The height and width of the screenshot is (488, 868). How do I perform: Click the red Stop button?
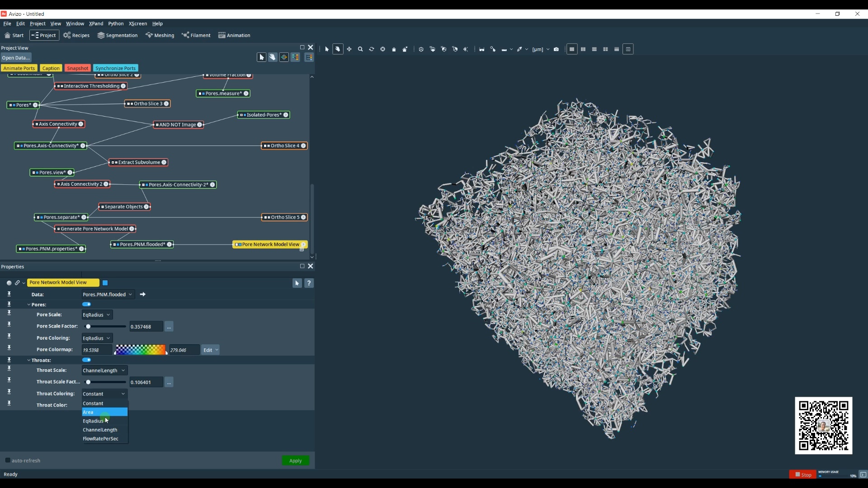point(803,474)
